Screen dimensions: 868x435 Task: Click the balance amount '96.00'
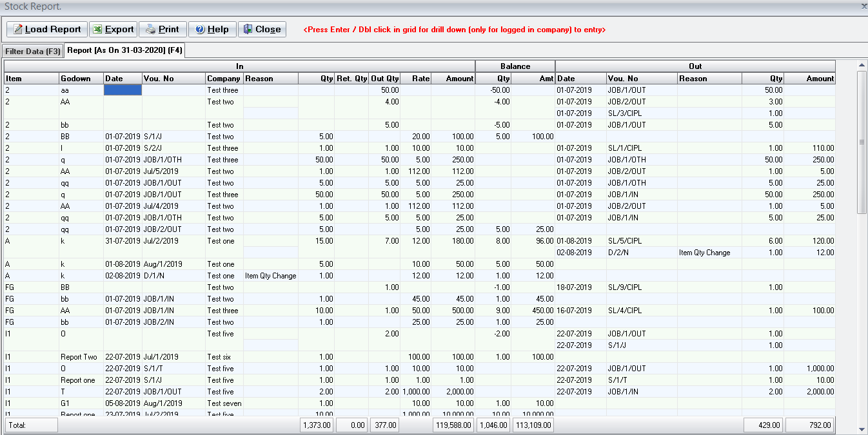(x=533, y=241)
